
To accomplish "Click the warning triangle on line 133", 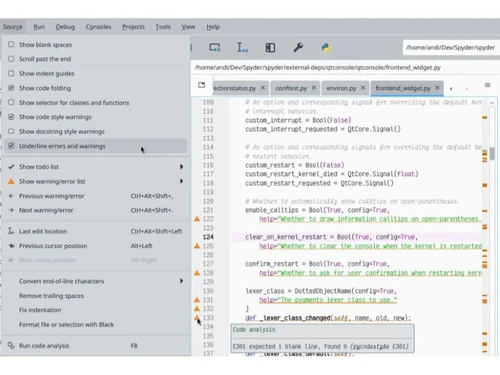I will (197, 318).
